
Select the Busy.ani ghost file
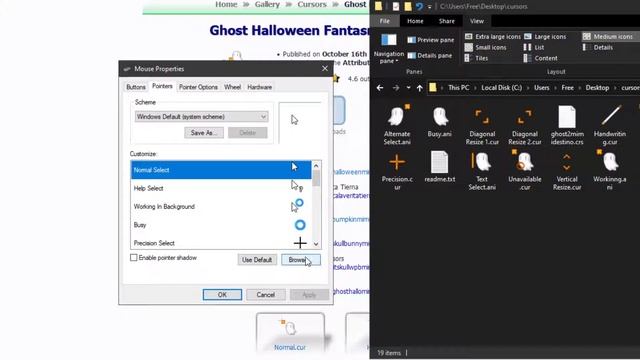click(x=440, y=122)
